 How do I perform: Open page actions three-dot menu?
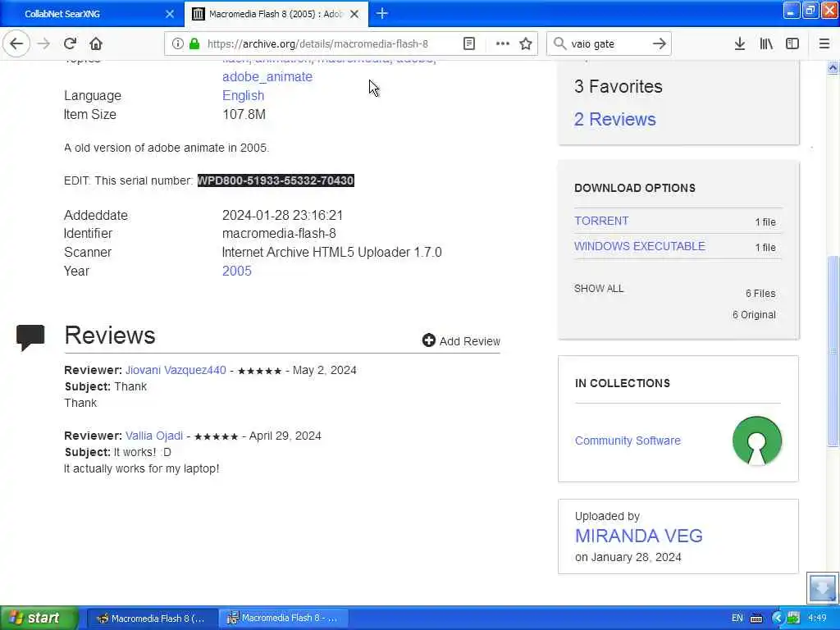(x=503, y=44)
